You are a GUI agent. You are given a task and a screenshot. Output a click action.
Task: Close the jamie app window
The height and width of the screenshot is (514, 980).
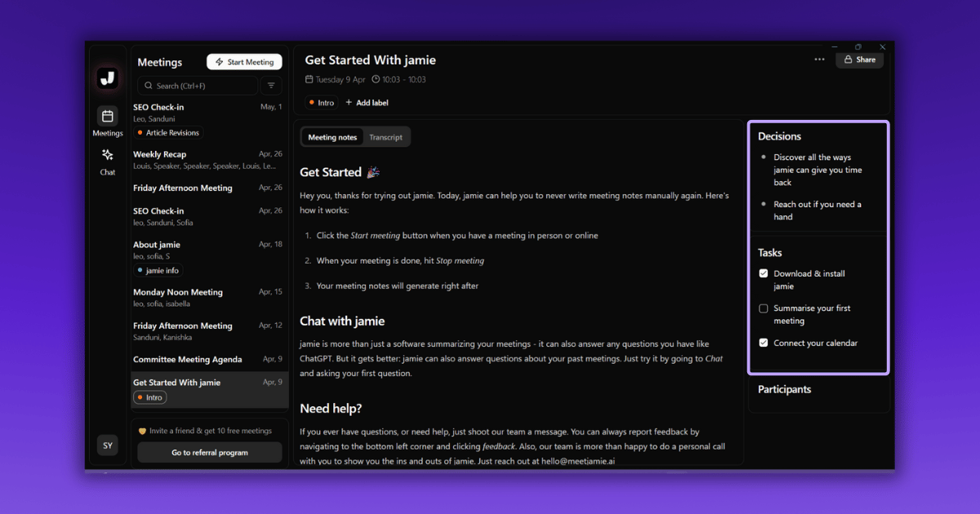[x=882, y=47]
